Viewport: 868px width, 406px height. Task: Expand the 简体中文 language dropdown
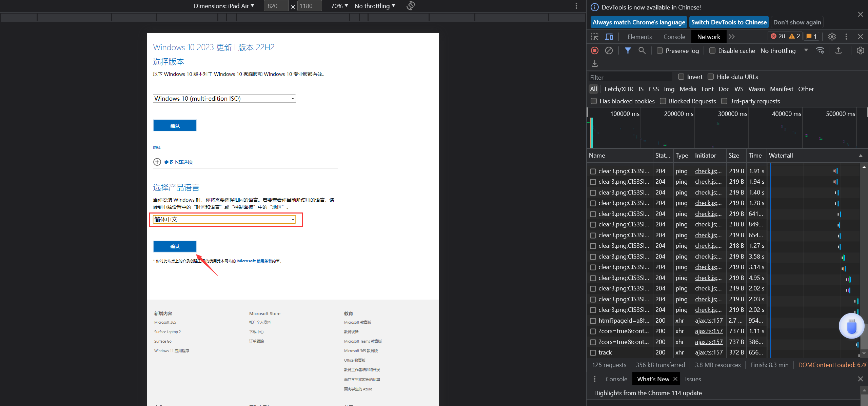tap(224, 219)
